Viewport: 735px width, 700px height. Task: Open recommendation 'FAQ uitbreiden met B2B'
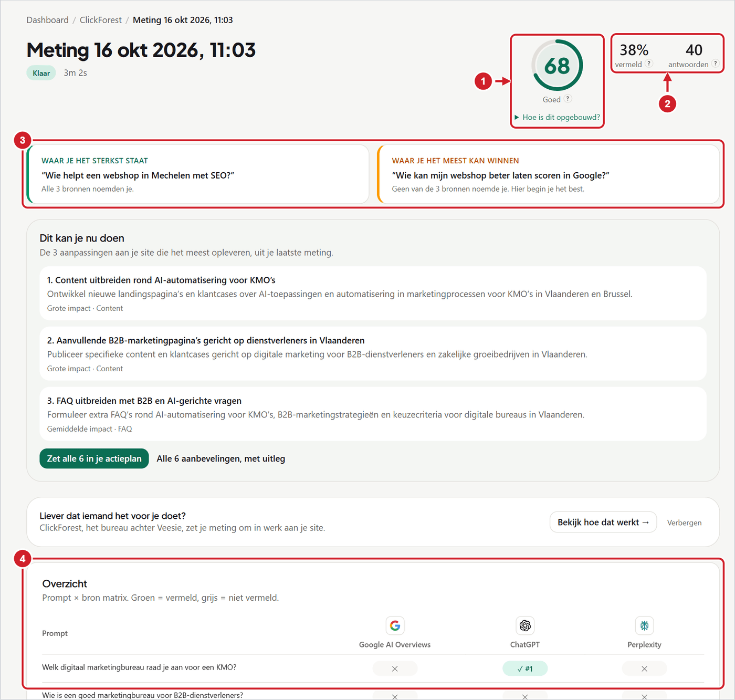pos(373,414)
